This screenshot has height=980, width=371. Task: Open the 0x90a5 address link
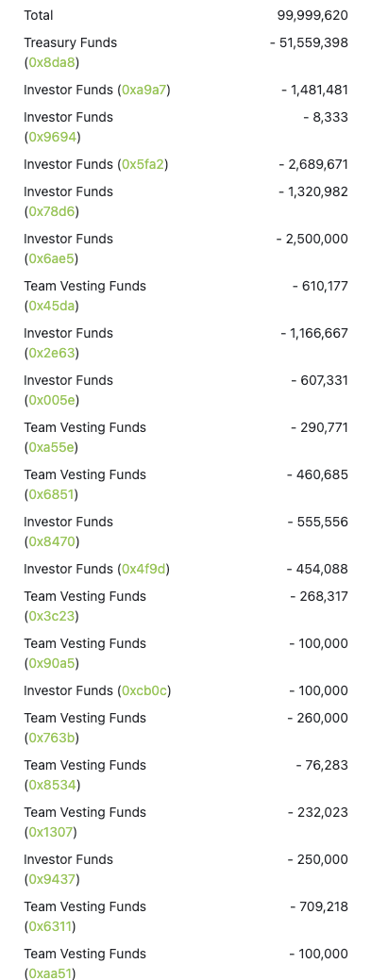pyautogui.click(x=52, y=663)
